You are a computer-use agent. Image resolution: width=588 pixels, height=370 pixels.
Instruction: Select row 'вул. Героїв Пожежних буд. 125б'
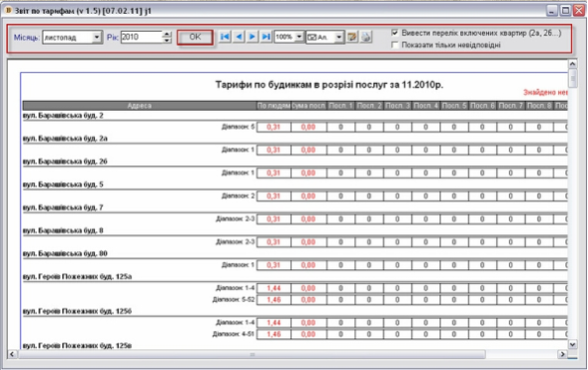(x=77, y=312)
